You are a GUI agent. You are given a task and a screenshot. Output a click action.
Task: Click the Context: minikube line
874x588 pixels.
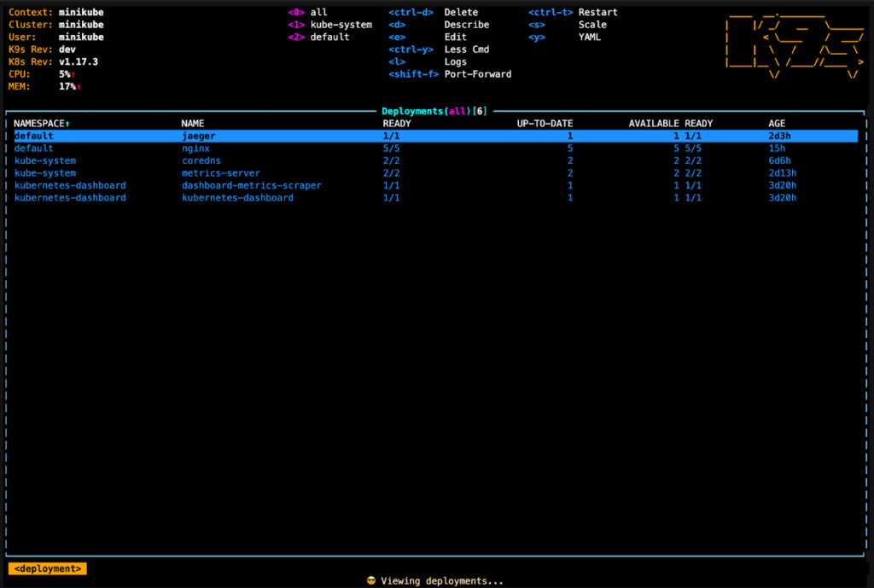pos(55,12)
